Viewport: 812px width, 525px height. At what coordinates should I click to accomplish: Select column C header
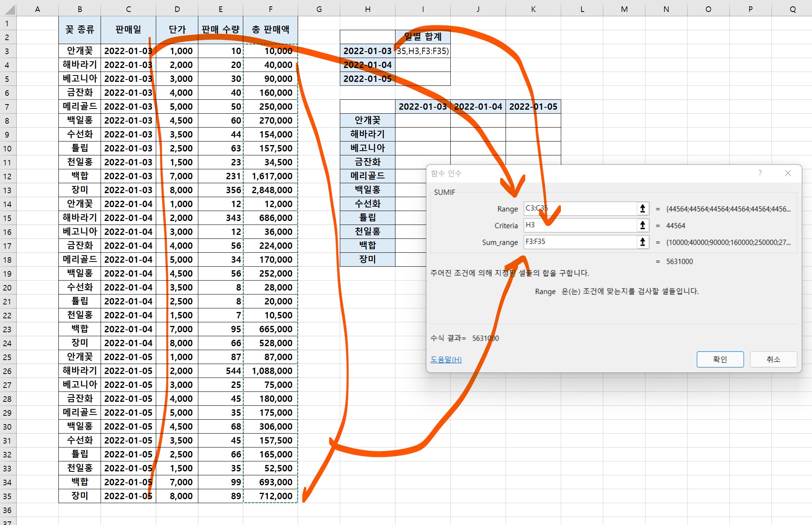pos(128,9)
